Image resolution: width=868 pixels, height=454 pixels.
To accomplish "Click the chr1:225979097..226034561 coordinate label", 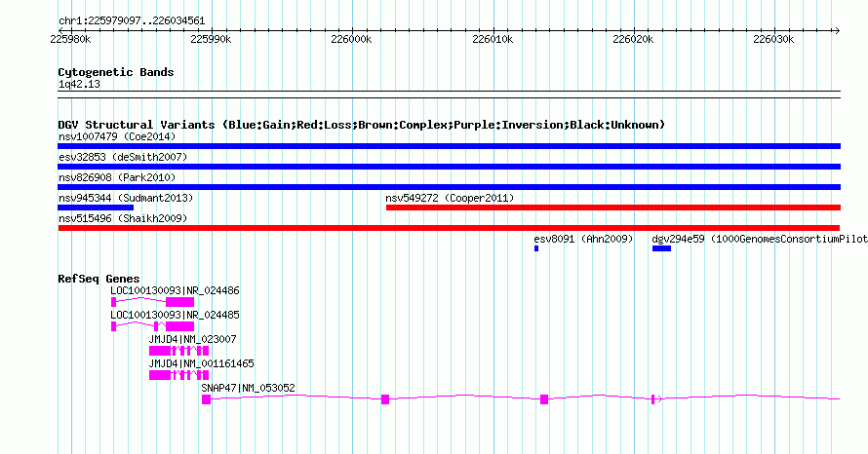I will (132, 21).
